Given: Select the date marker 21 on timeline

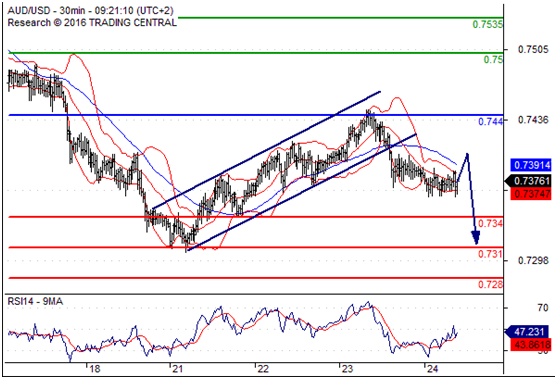Looking at the screenshot, I should click(x=177, y=369).
